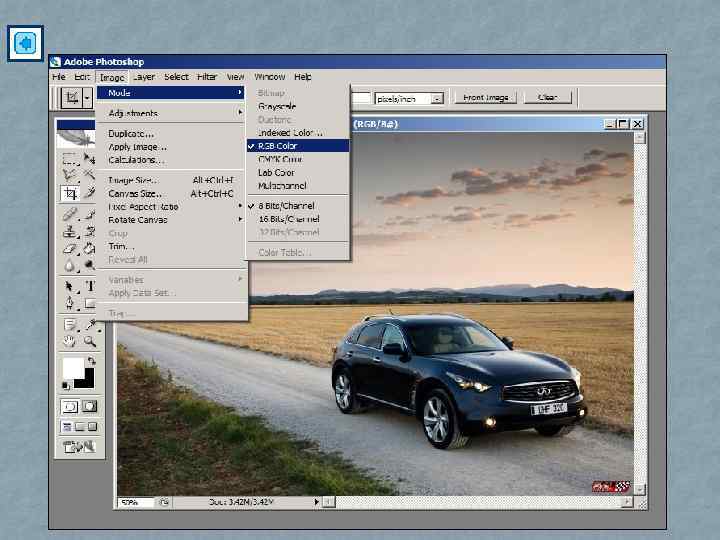Click Trim in Image menu
This screenshot has width=720, height=540.
(x=170, y=247)
